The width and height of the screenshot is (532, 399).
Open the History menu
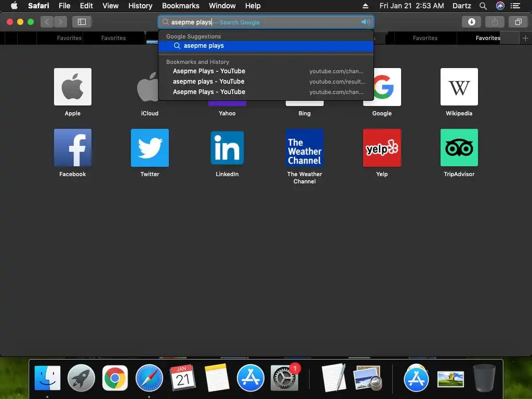[140, 6]
